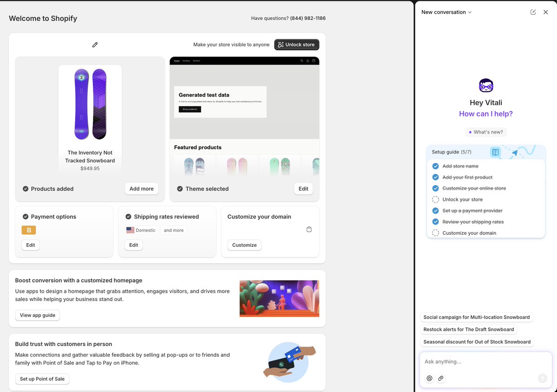Click cart icon in theme preview header
Screen dimensions: 557x392
[x=313, y=61]
